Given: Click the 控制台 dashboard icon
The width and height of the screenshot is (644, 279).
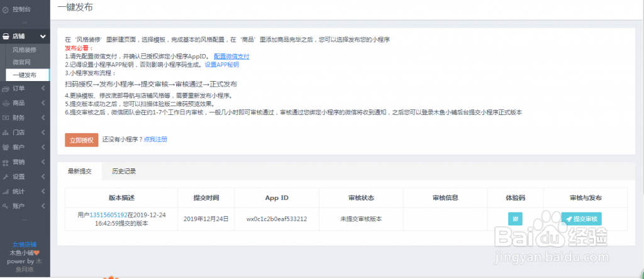Looking at the screenshot, I should pyautogui.click(x=6, y=9).
